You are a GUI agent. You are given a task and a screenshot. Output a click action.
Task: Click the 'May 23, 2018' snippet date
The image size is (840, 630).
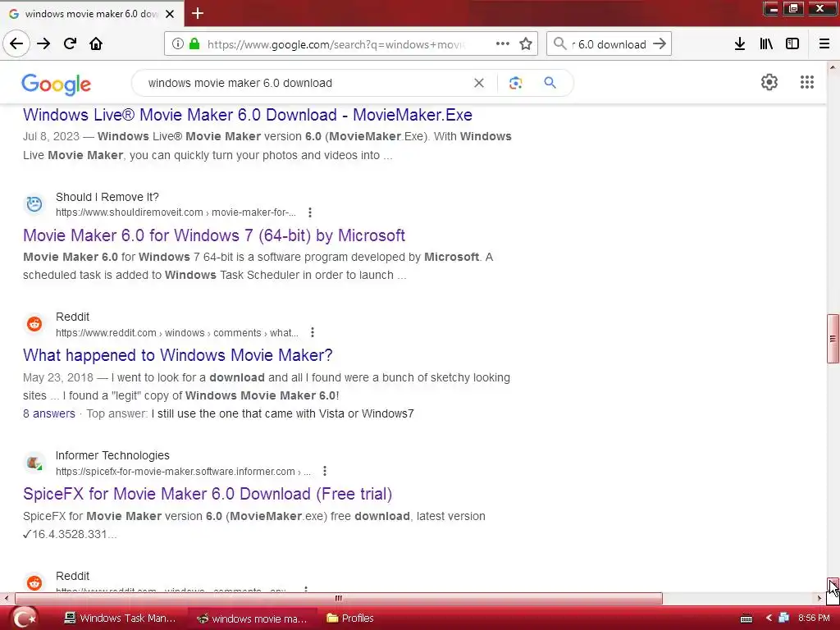pyautogui.click(x=58, y=377)
